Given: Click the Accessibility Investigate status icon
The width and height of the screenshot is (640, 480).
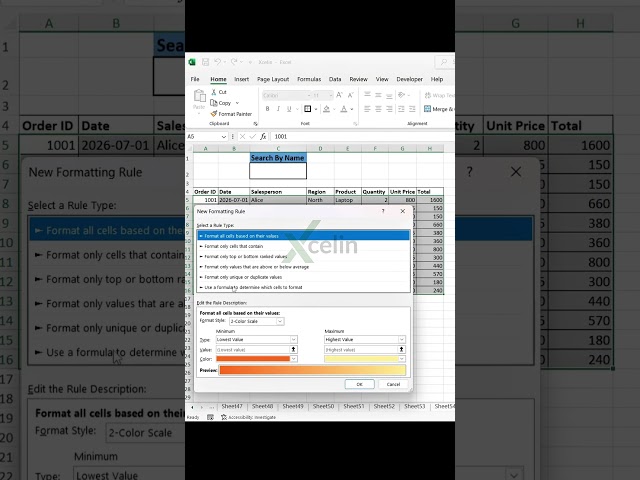Looking at the screenshot, I should click(224, 417).
